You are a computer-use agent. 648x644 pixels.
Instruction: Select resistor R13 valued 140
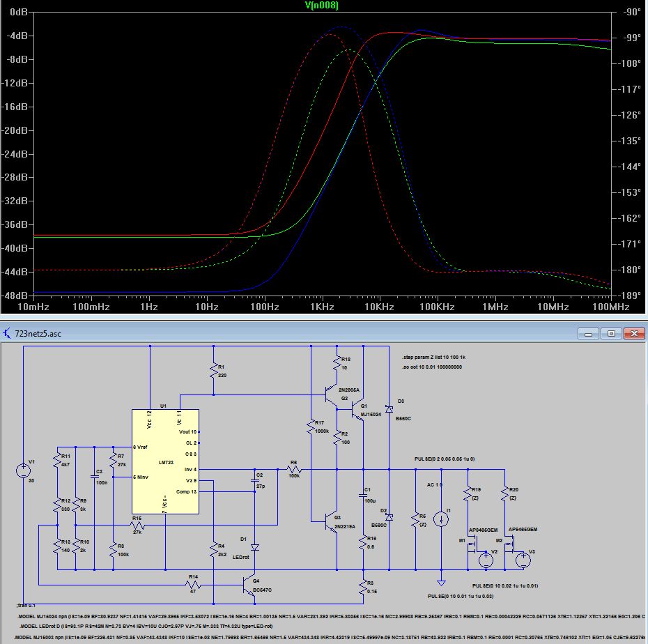pos(57,546)
